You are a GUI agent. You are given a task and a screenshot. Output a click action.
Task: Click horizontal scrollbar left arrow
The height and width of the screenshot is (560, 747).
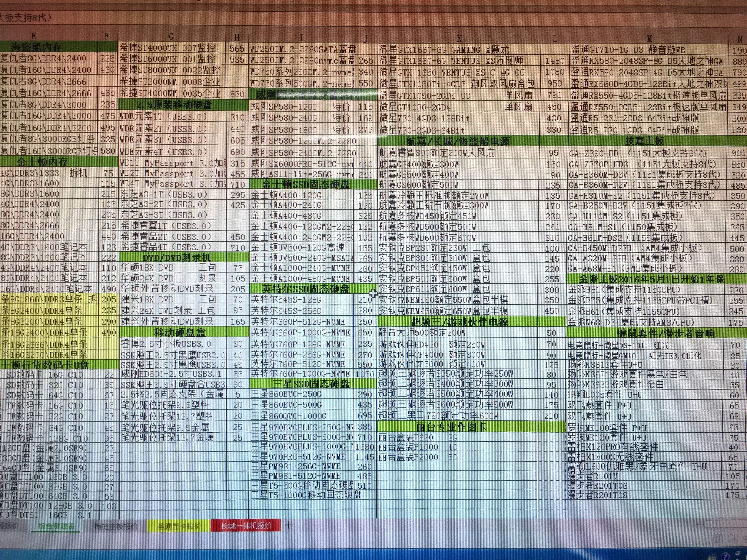click(x=697, y=524)
